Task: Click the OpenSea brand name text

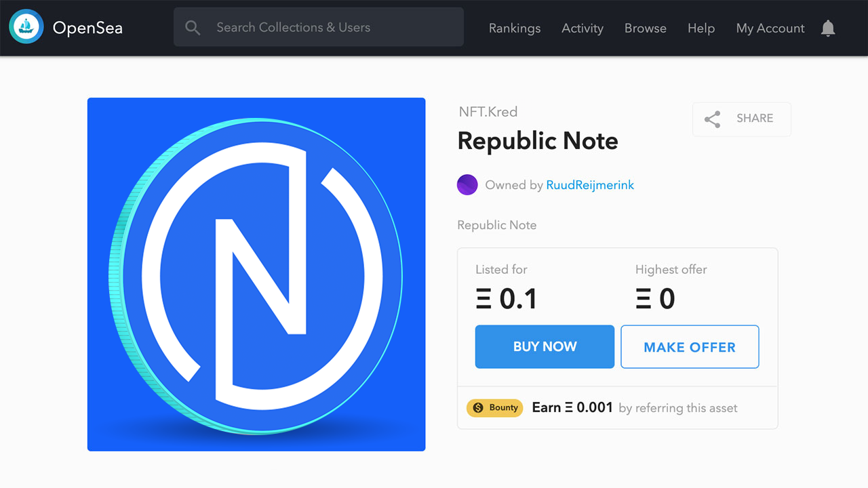Action: [87, 28]
